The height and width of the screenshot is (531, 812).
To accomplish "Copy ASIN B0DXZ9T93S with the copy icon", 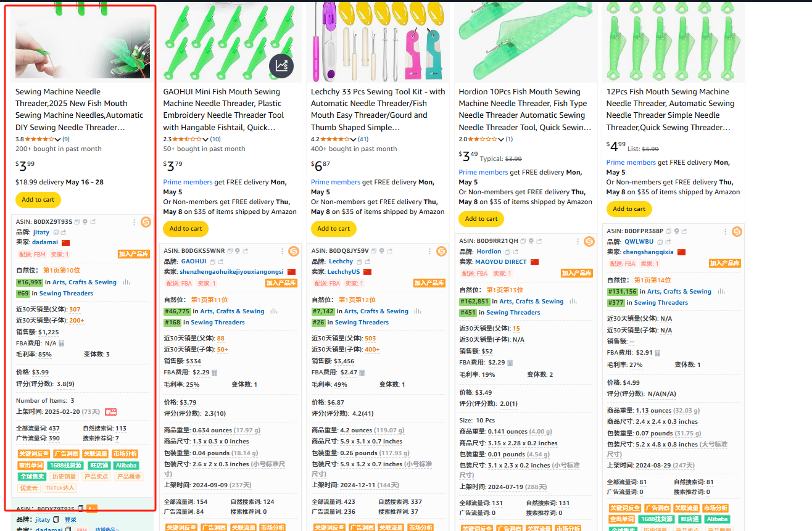I will pos(77,222).
